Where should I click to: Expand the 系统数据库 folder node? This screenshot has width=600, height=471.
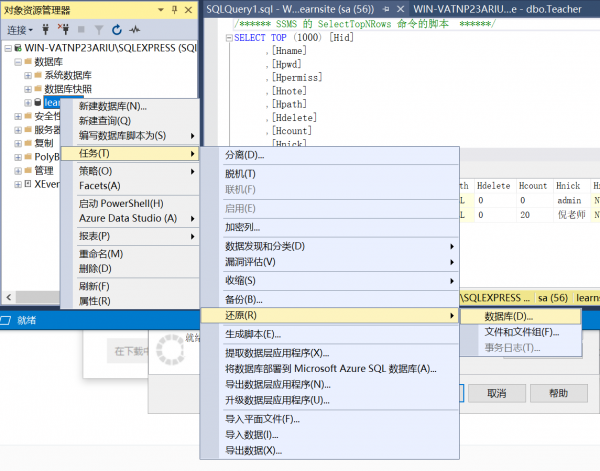[29, 75]
